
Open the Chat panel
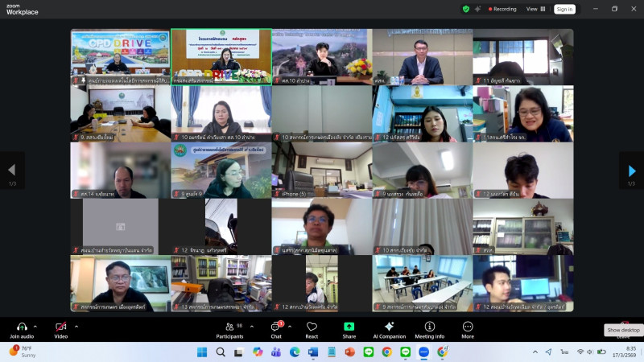[276, 327]
